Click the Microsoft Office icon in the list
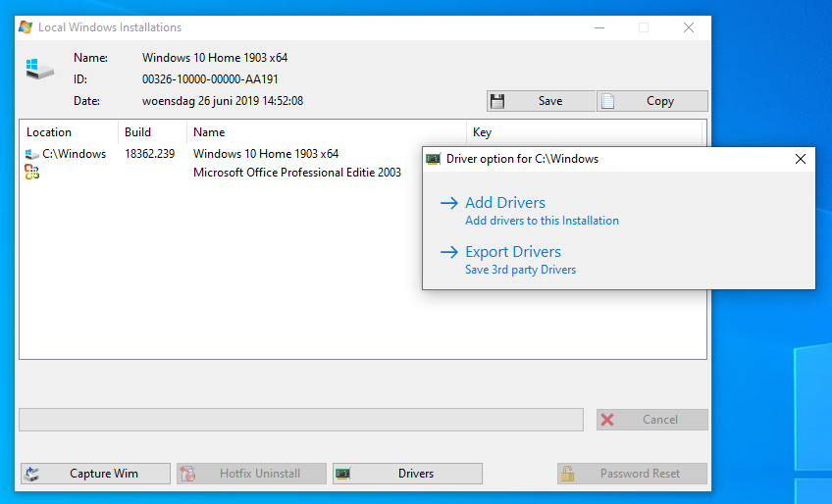The image size is (832, 504). tap(31, 172)
